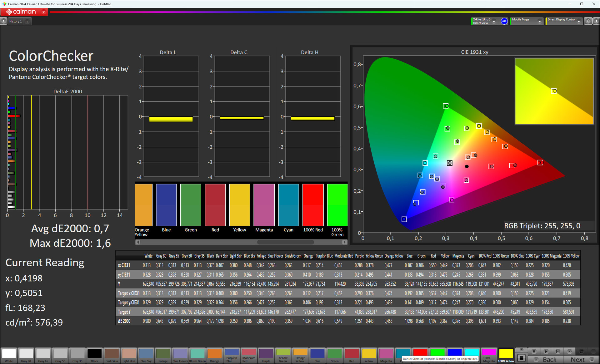Start reading with the play button

(x=546, y=351)
